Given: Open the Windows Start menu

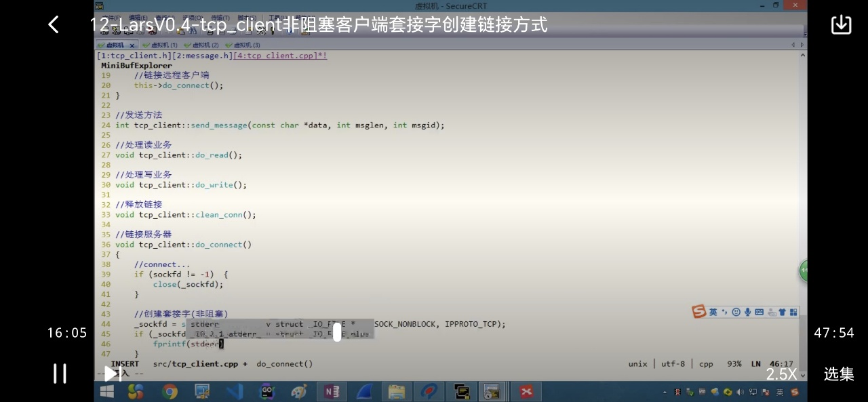Looking at the screenshot, I should [107, 391].
